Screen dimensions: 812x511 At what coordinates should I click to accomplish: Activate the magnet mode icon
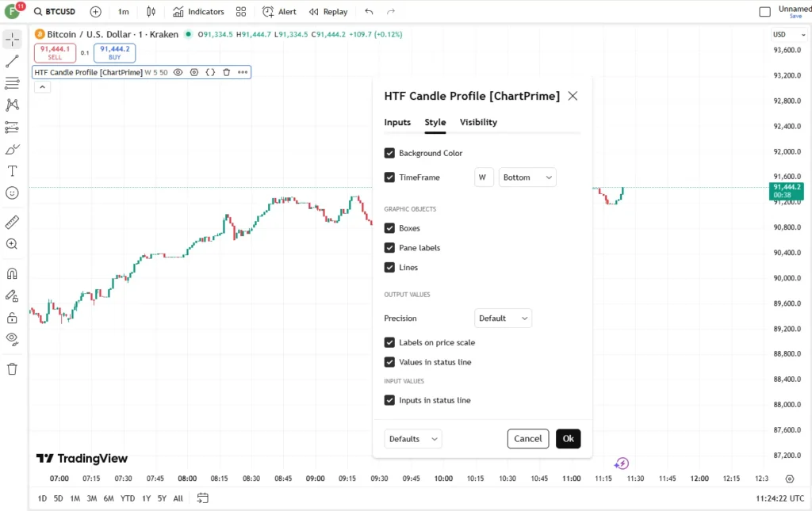coord(12,273)
